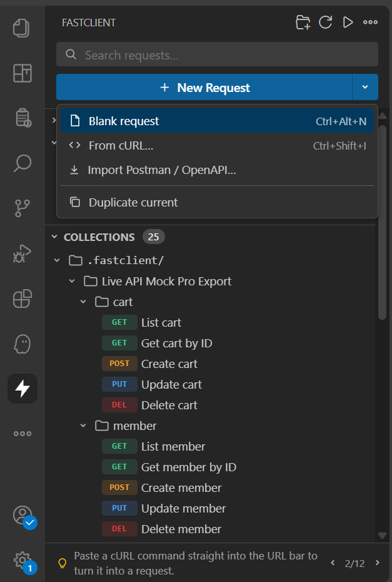Screen dimensions: 392x582
Task: Collapse the Live API Mock Pro Export folder chevron
Action: click(72, 281)
